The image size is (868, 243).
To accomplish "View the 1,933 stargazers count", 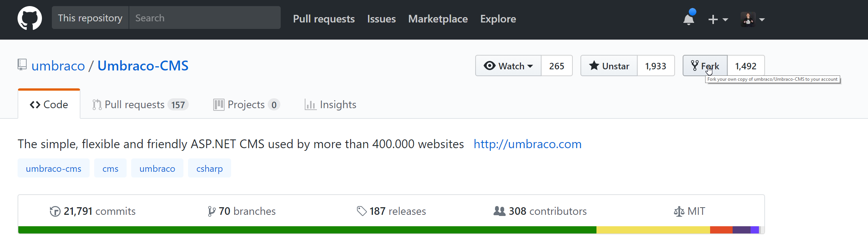I will pyautogui.click(x=656, y=66).
